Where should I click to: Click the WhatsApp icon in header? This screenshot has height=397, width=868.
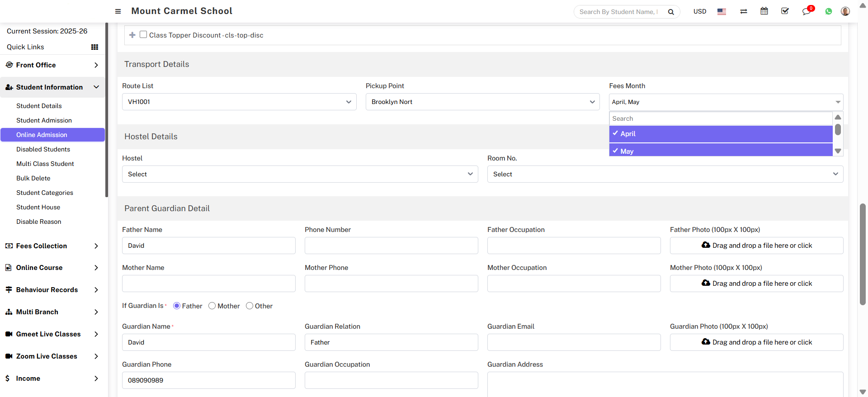point(828,11)
